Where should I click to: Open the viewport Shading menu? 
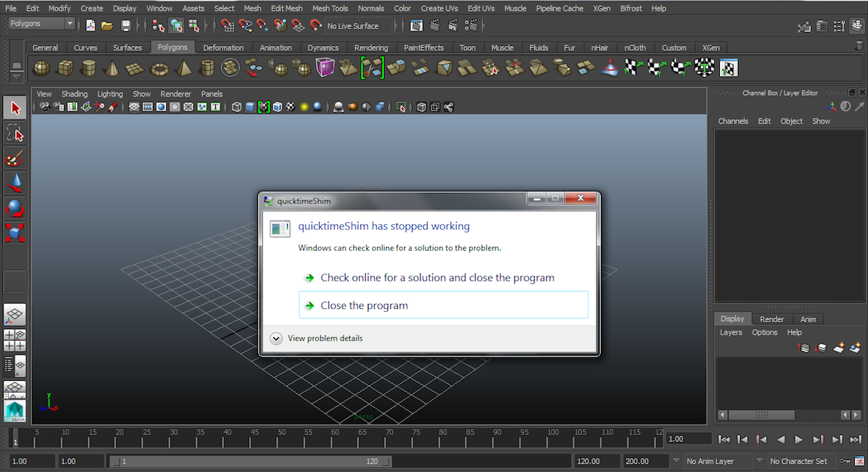click(74, 94)
